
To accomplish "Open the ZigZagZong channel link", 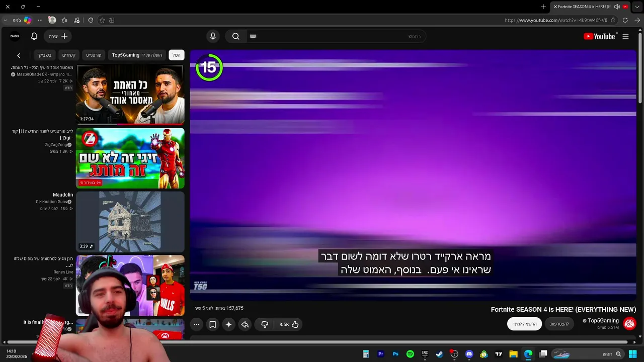I will 56,145.
